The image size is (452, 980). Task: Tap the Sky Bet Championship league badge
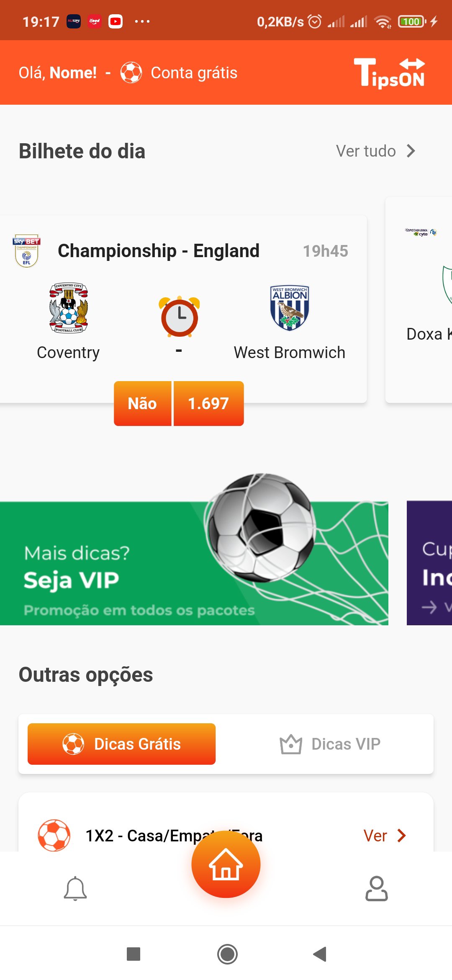click(27, 250)
